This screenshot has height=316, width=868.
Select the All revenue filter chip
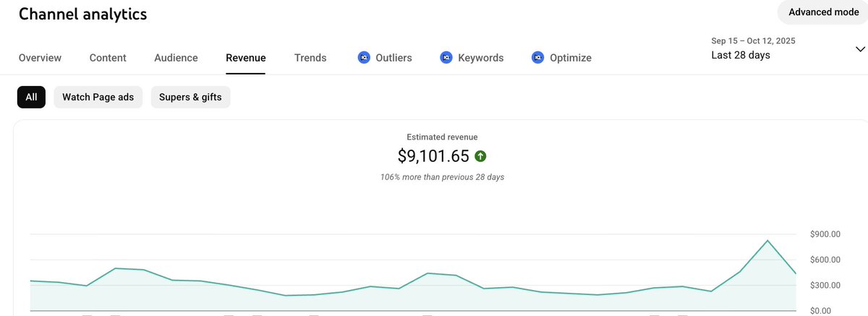31,97
